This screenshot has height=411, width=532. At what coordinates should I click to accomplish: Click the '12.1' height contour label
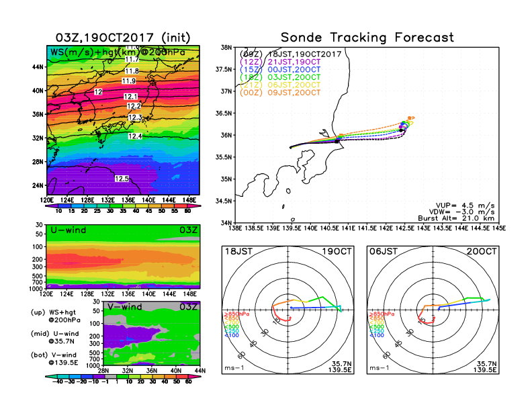(x=130, y=97)
